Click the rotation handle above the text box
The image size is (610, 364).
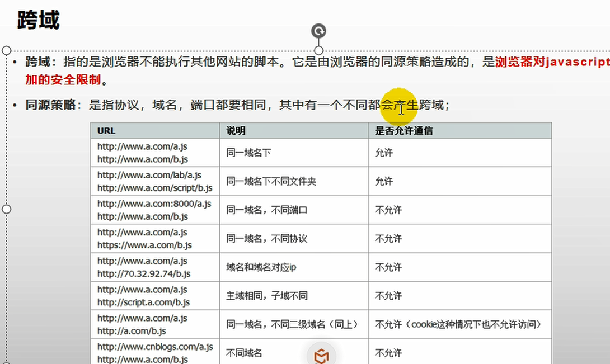pyautogui.click(x=318, y=31)
